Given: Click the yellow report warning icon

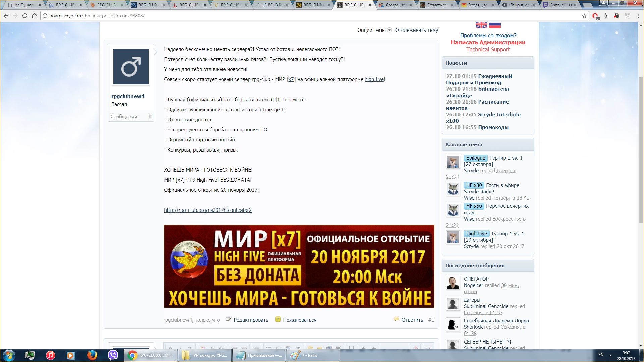Looking at the screenshot, I should (278, 319).
